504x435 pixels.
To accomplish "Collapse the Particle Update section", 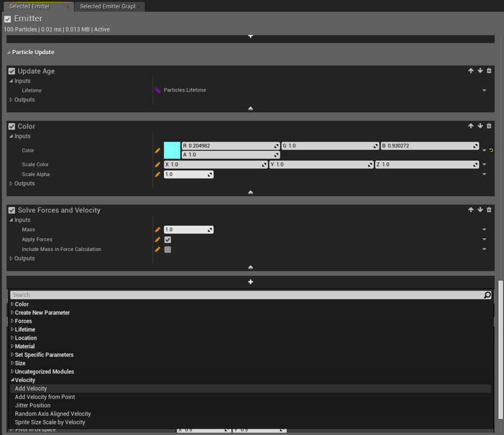I will 9,52.
